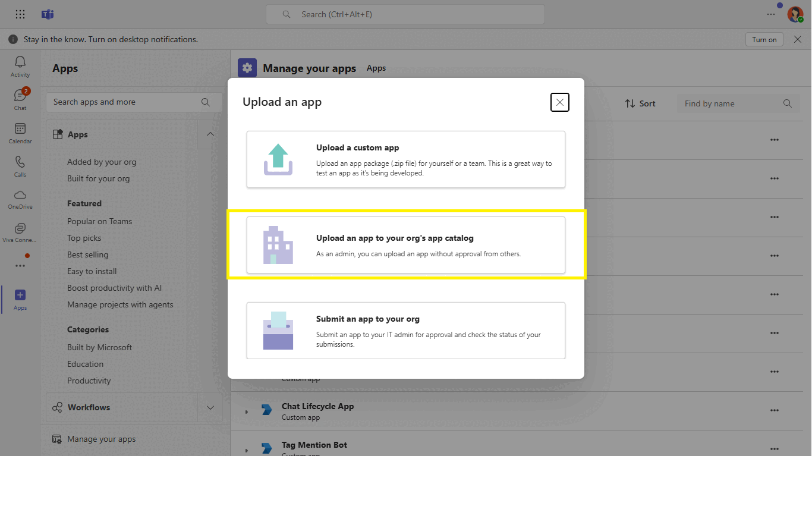The height and width of the screenshot is (528, 812).
Task: Select the Apps tab beside Manage your apps
Action: 376,68
